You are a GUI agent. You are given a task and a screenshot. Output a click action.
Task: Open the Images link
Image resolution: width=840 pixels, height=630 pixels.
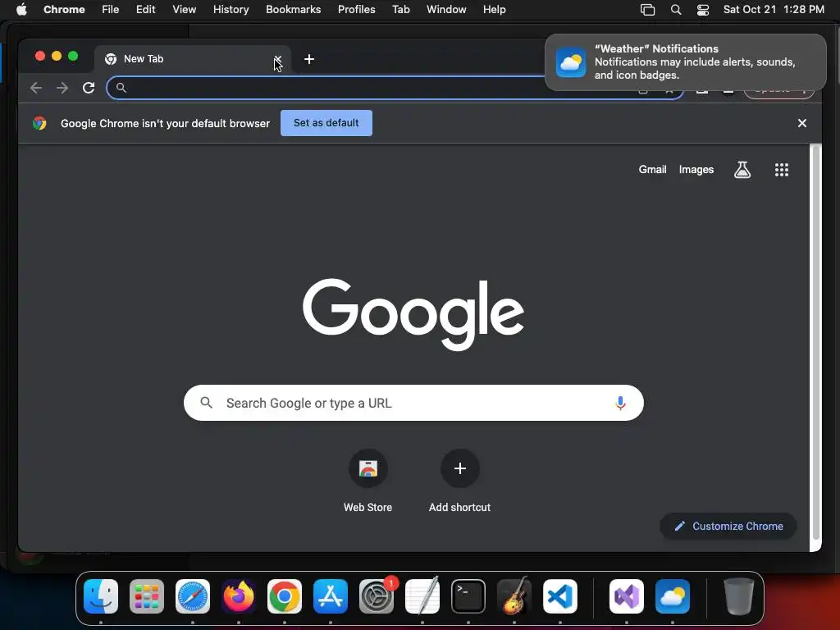[x=696, y=169]
